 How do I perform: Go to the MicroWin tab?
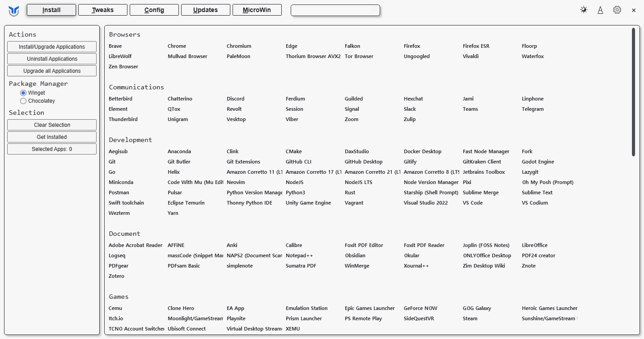(257, 10)
